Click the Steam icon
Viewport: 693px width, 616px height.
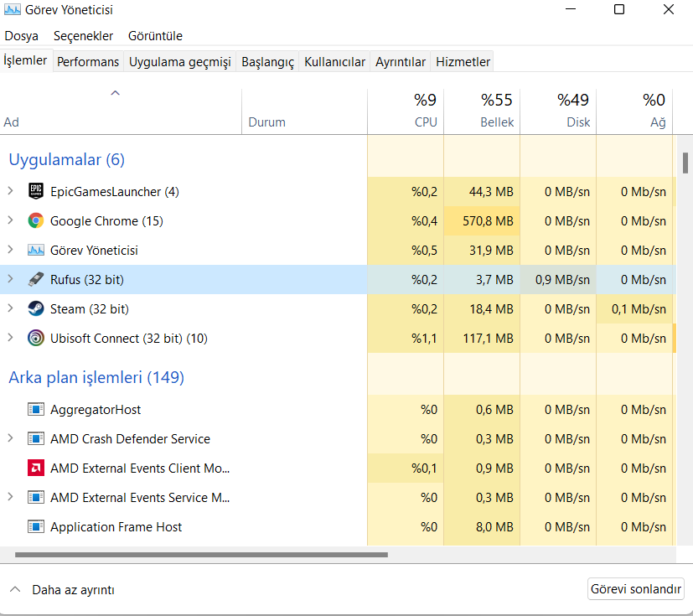tap(36, 308)
